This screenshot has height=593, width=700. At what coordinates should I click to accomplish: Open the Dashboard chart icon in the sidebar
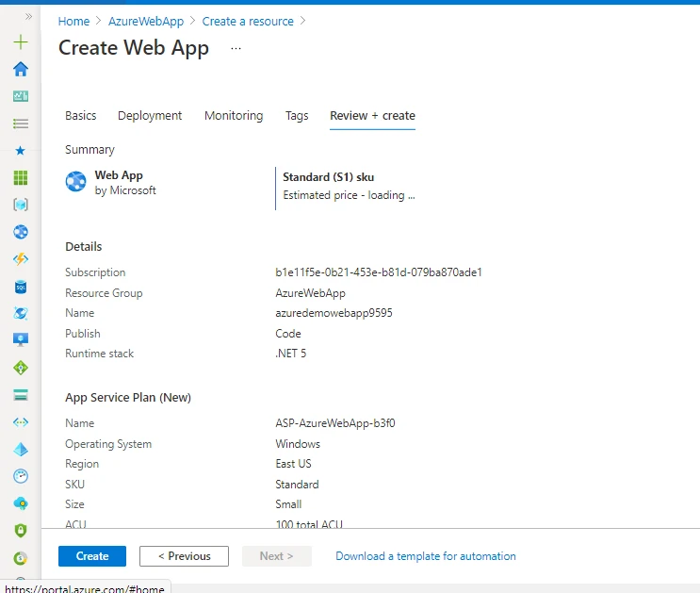coord(21,96)
